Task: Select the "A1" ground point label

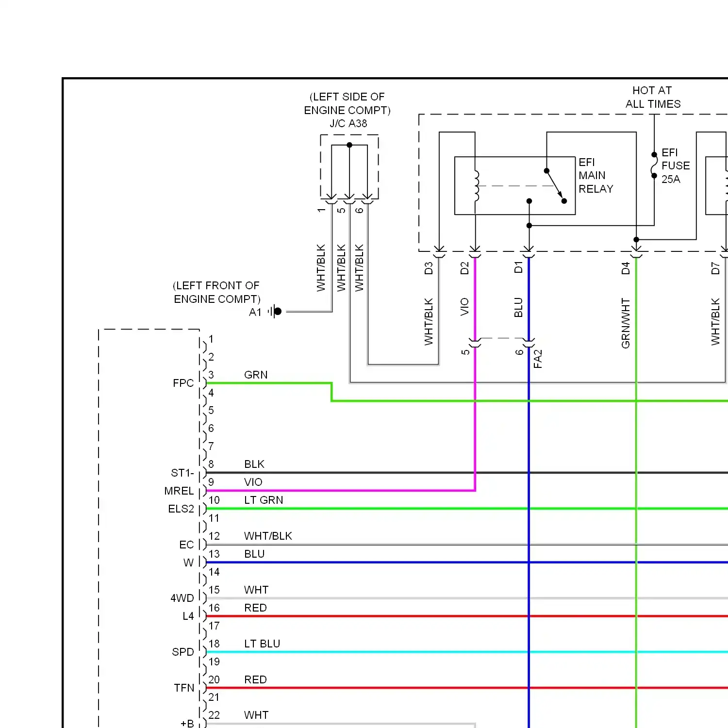Action: [x=255, y=312]
